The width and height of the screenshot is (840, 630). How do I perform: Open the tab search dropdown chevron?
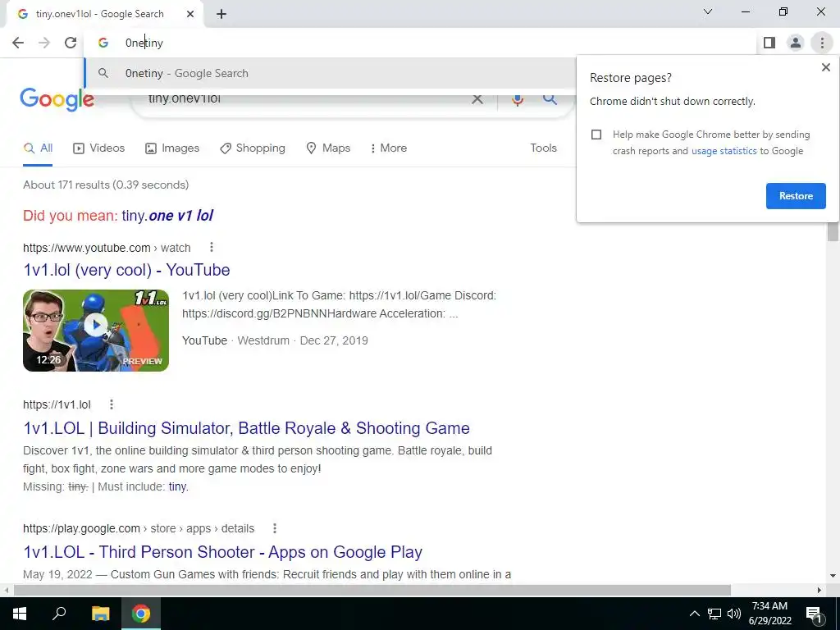[x=708, y=11]
